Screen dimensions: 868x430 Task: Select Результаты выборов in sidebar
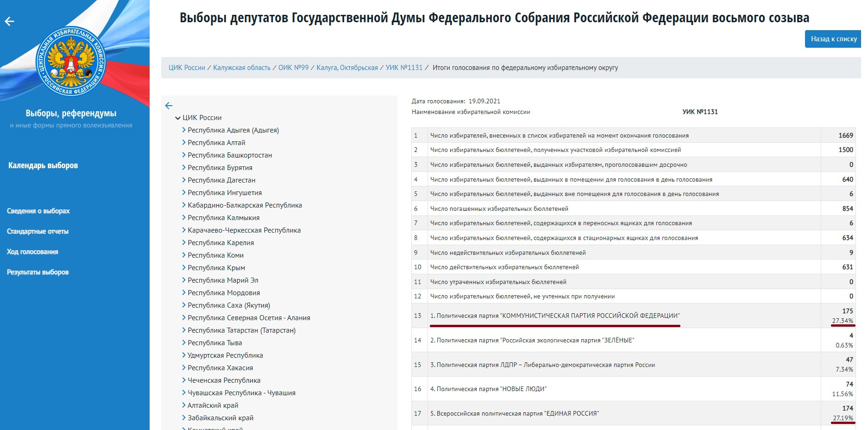pyautogui.click(x=38, y=272)
